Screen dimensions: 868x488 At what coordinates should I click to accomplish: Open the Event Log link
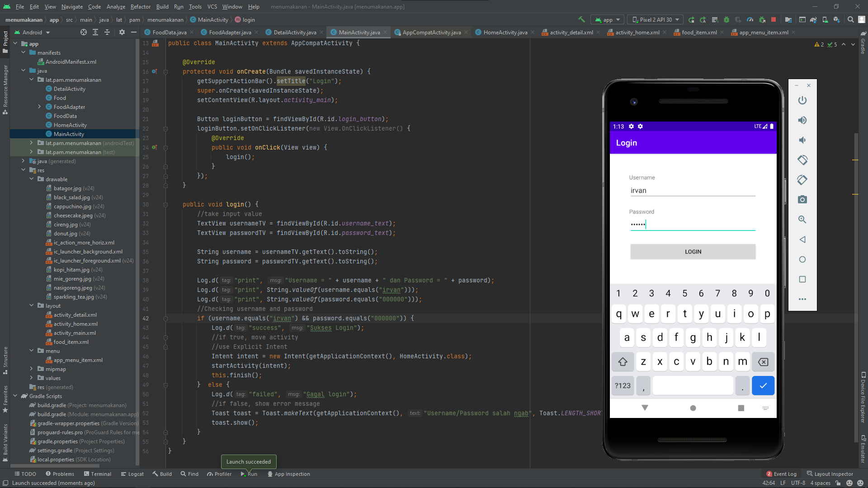tap(785, 474)
